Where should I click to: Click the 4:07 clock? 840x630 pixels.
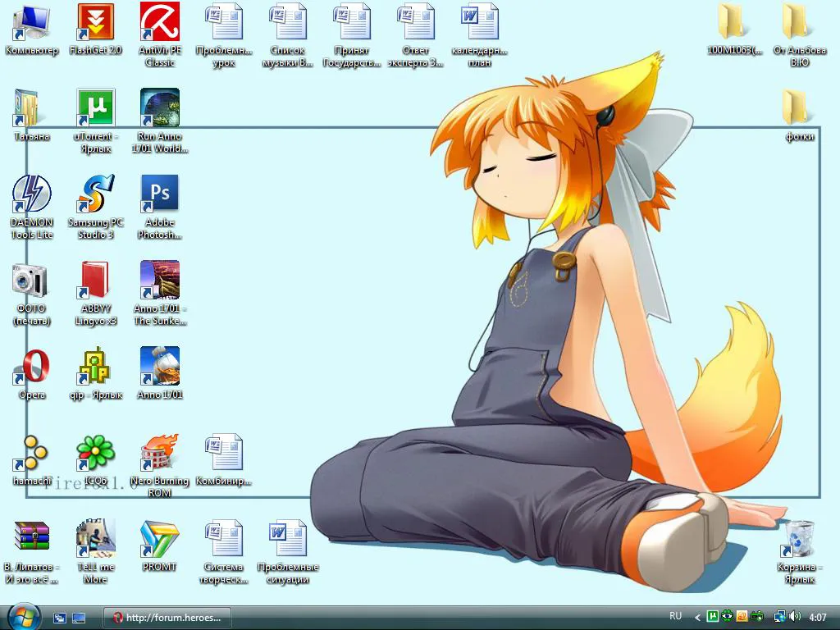click(x=818, y=618)
